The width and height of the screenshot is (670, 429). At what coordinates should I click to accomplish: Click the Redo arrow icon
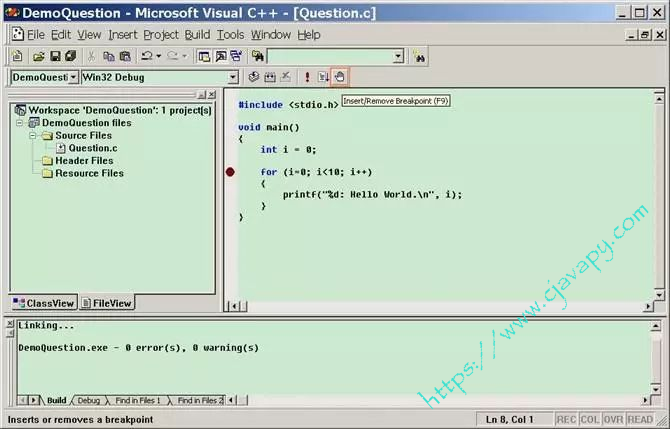(x=173, y=56)
